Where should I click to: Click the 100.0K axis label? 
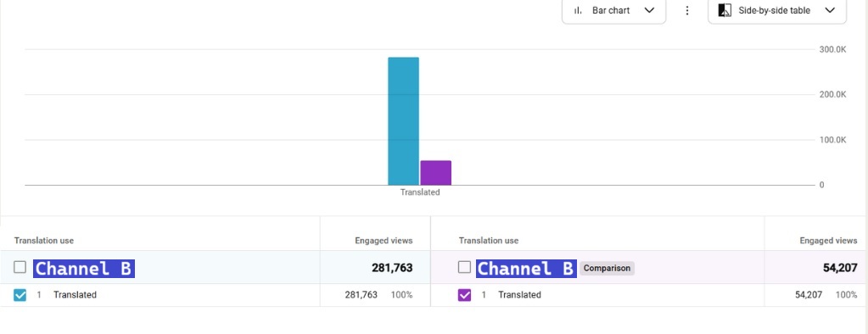pyautogui.click(x=832, y=140)
